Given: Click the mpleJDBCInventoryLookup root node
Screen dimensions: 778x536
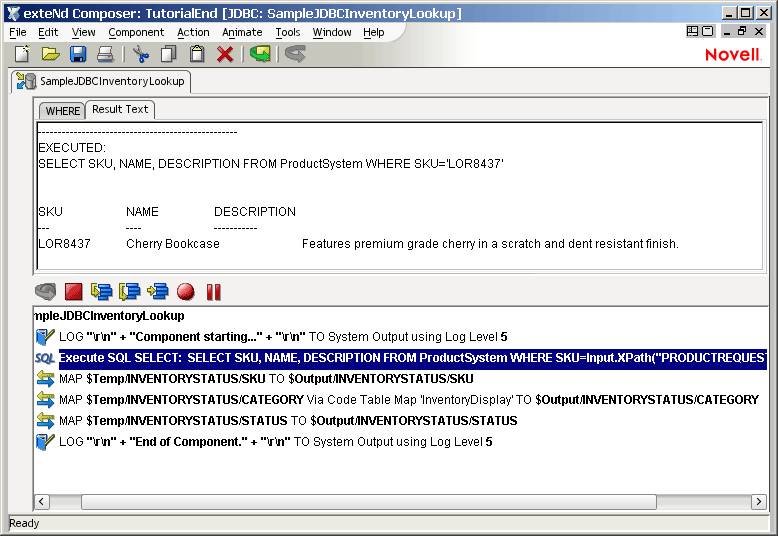Looking at the screenshot, I should click(x=109, y=316).
